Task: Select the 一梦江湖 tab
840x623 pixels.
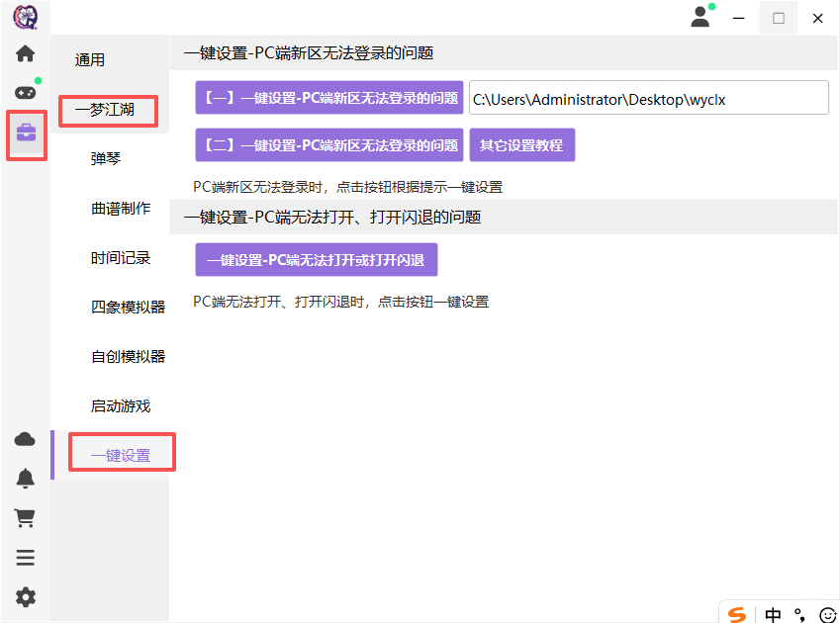Action: tap(105, 110)
